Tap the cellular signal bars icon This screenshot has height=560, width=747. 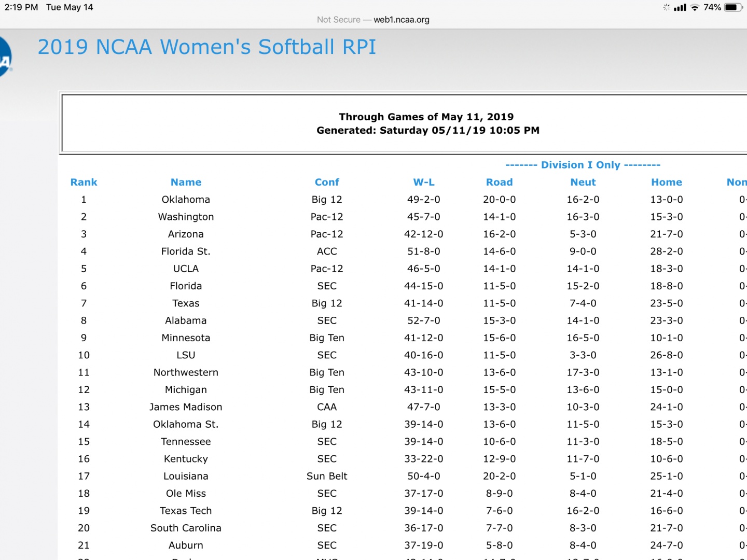[x=680, y=7]
